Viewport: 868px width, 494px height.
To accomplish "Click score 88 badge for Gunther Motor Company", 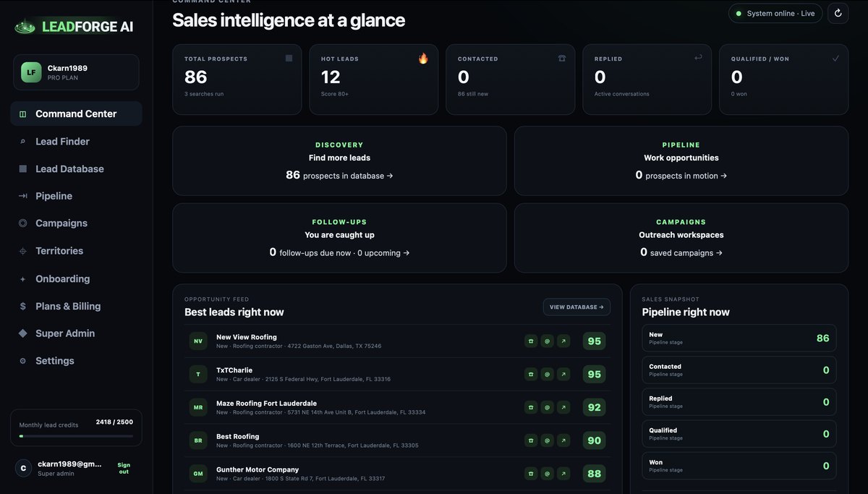I will point(594,474).
